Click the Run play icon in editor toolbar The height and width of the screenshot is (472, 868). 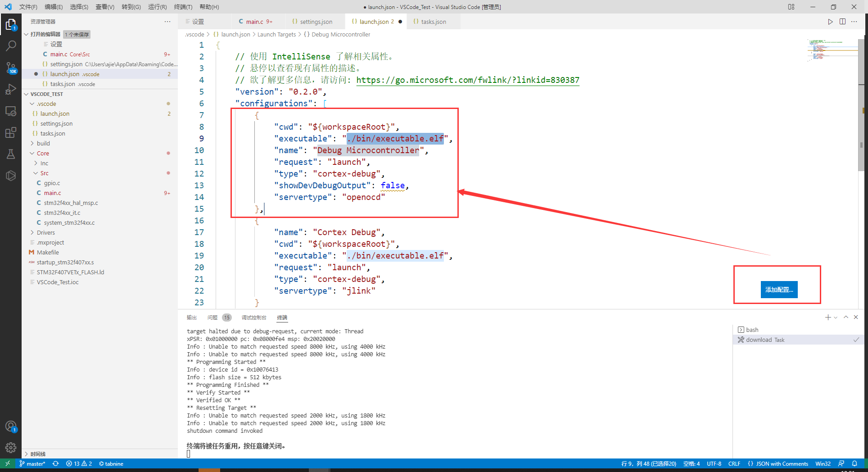coord(830,22)
